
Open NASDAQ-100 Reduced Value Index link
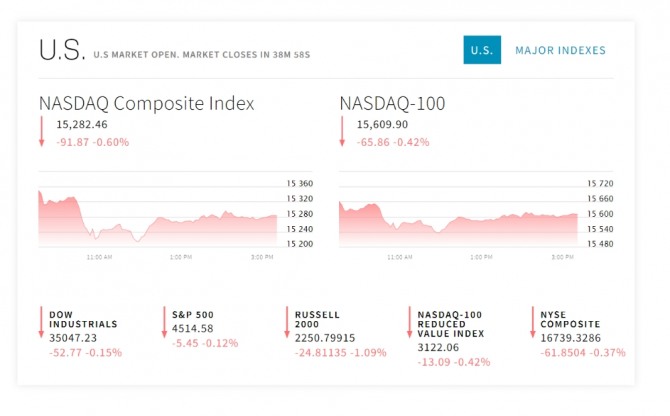click(x=450, y=324)
